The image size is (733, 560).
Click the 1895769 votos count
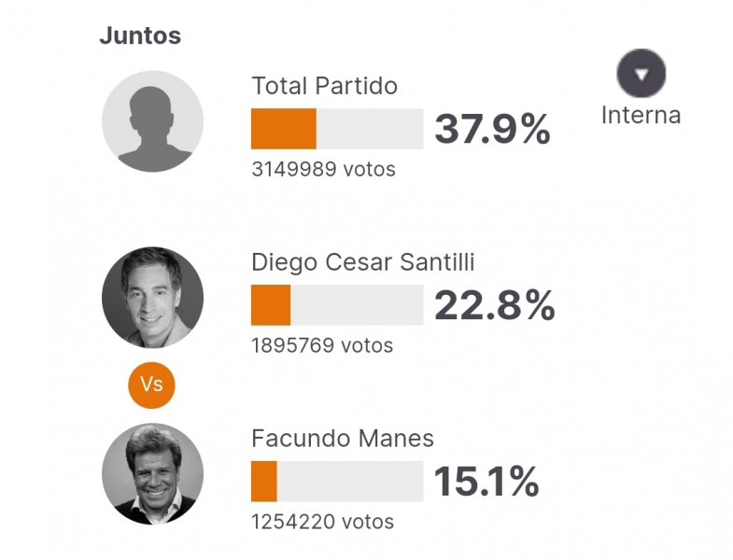point(322,346)
